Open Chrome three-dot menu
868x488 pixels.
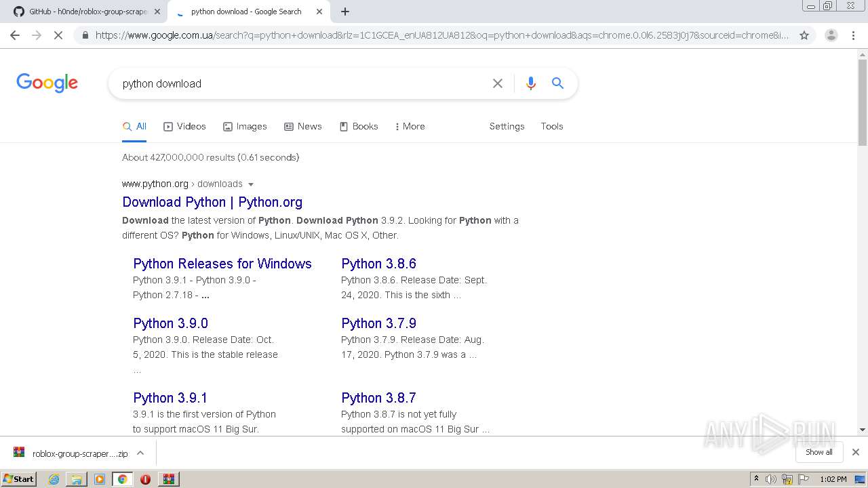853,35
